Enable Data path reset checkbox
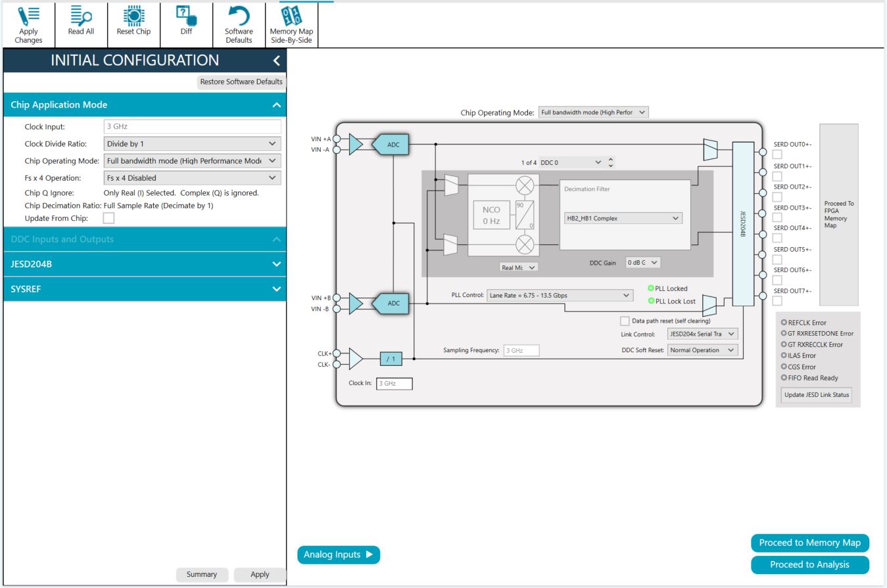Viewport: 887px width, 588px height. (x=625, y=321)
